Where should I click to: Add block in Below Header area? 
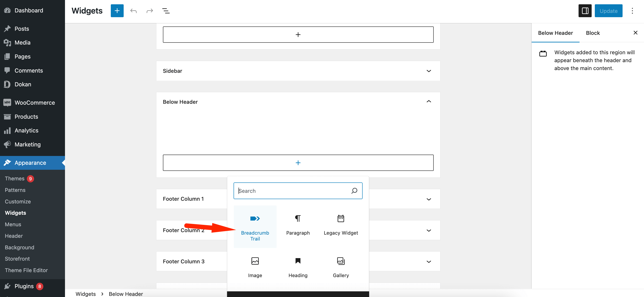298,163
